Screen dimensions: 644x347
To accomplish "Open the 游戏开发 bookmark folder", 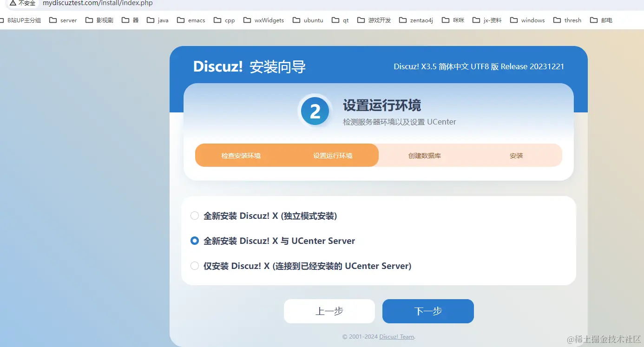I will [x=374, y=20].
